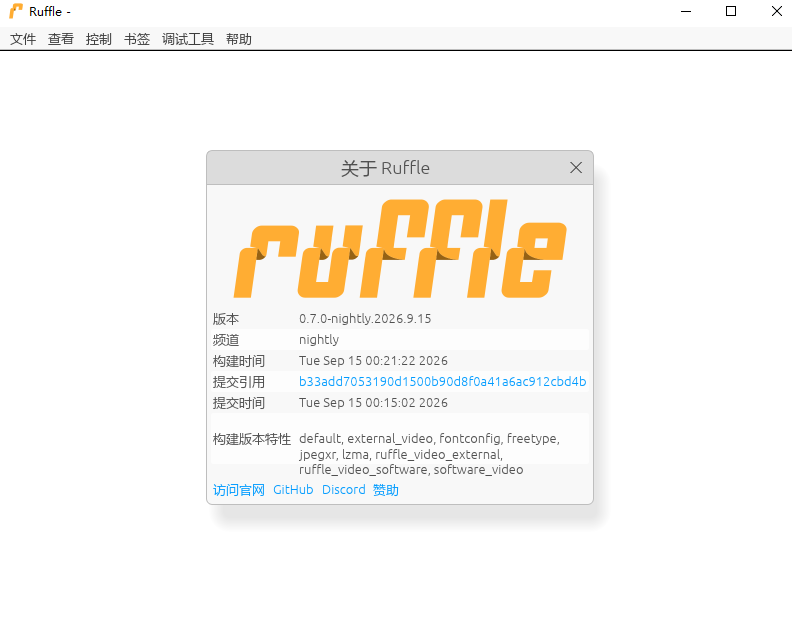Maximize the Ruffle window
Image resolution: width=792 pixels, height=624 pixels.
[731, 11]
